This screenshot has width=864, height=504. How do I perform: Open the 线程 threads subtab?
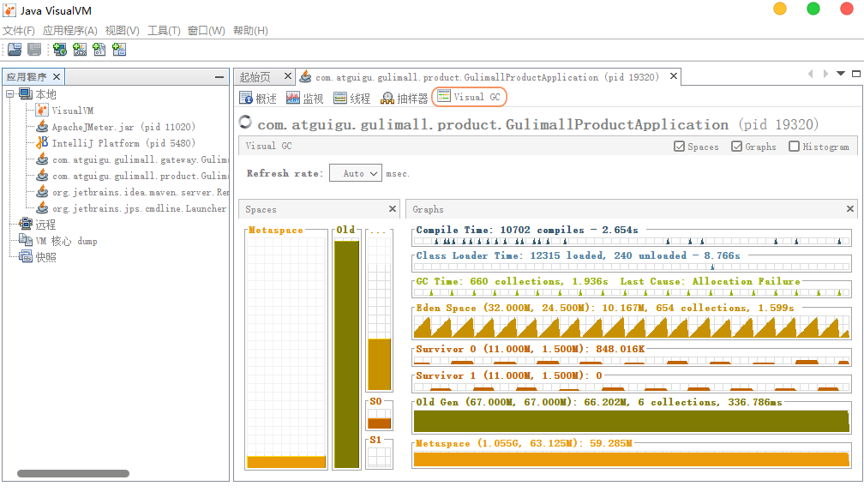click(x=351, y=98)
